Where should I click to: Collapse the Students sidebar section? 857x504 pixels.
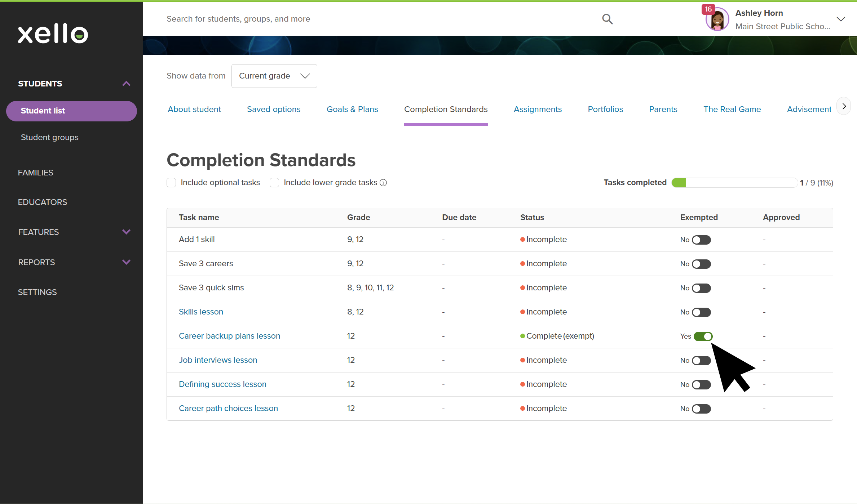tap(126, 84)
